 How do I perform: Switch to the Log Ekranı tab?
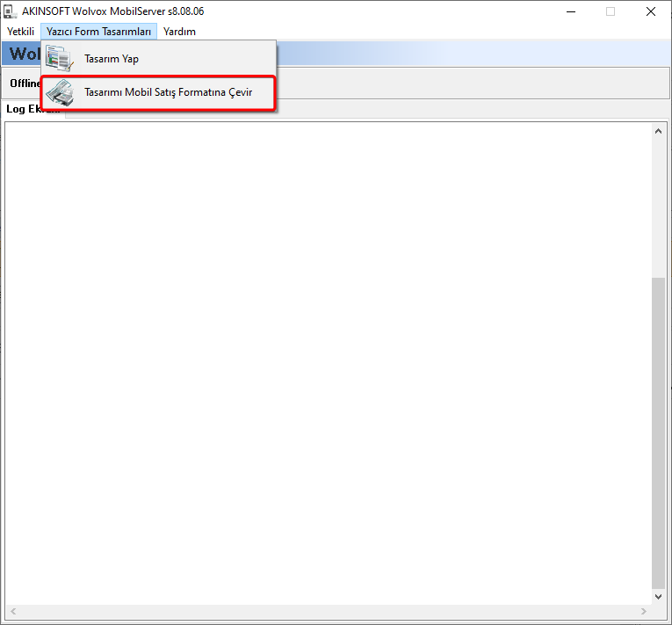click(x=33, y=109)
